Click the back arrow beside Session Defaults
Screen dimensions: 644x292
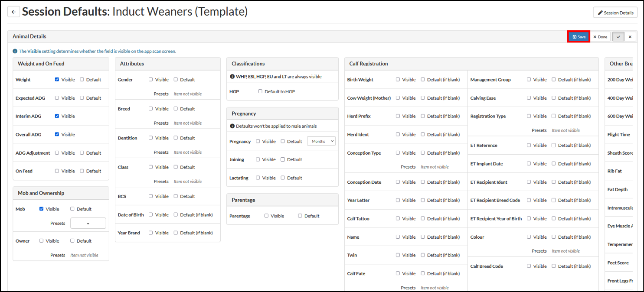[x=13, y=12]
